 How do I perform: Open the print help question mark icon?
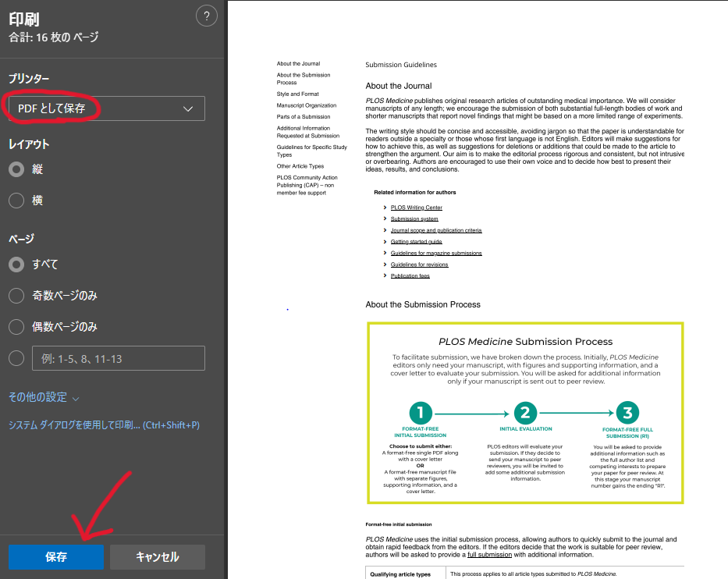[x=207, y=16]
